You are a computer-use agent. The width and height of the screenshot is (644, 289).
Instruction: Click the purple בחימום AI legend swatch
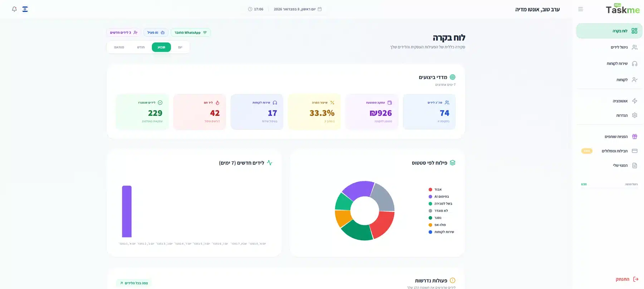tap(430, 197)
